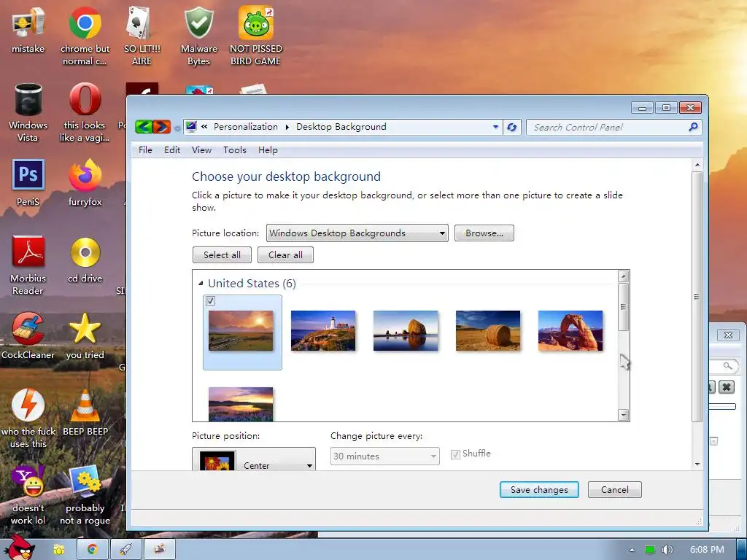This screenshot has width=747, height=560.
Task: Open the View menu
Action: pos(201,150)
